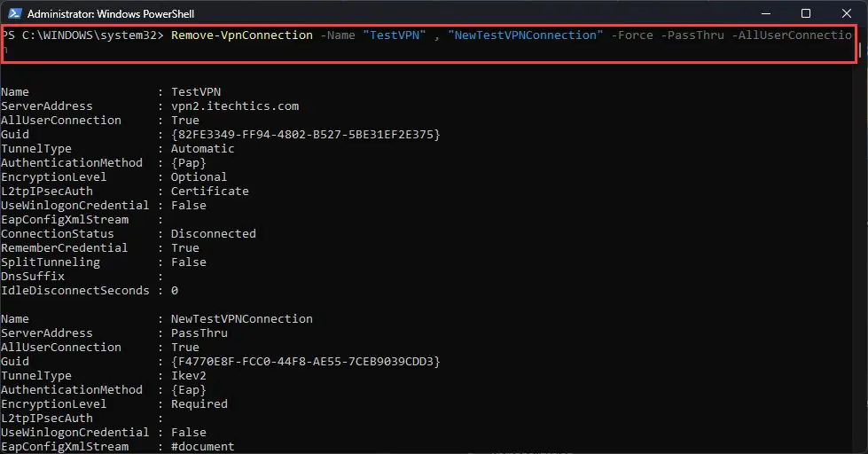
Task: Click the server address vpn2.itechtics.com
Action: (x=235, y=106)
